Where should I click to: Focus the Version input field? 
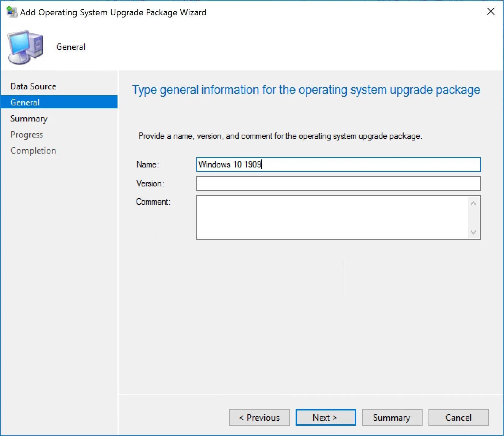click(338, 184)
